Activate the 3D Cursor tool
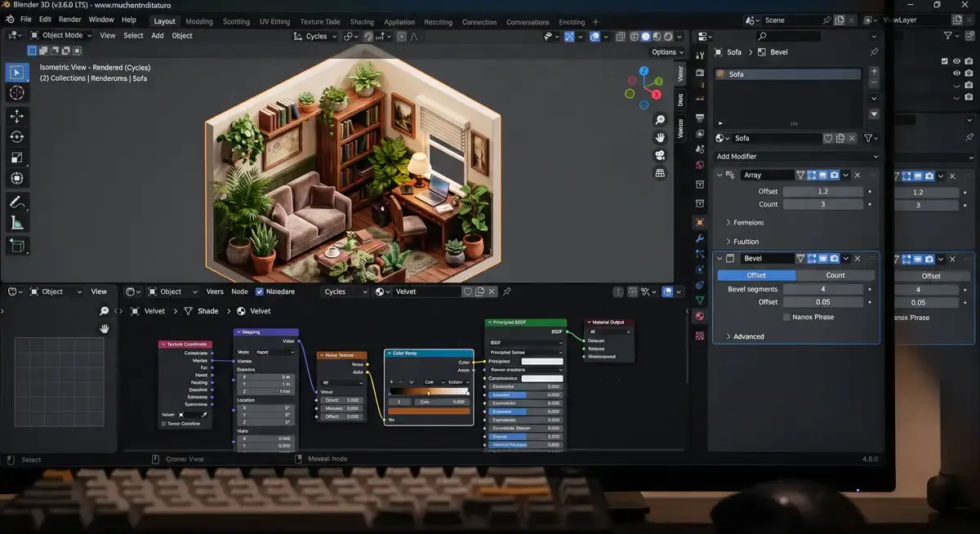The image size is (980, 534). tap(17, 94)
